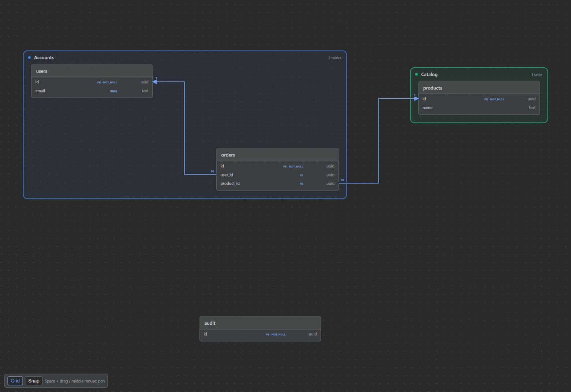Image resolution: width=571 pixels, height=392 pixels.
Task: Select the audit table header
Action: tap(260, 323)
